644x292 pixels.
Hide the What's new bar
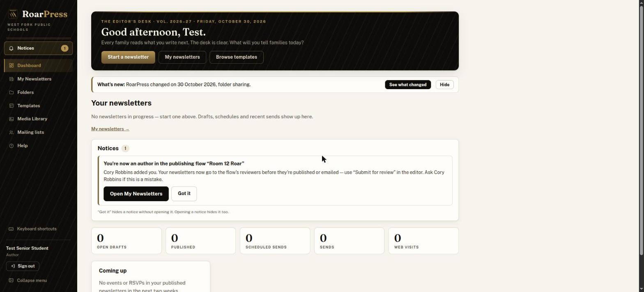[x=444, y=85]
